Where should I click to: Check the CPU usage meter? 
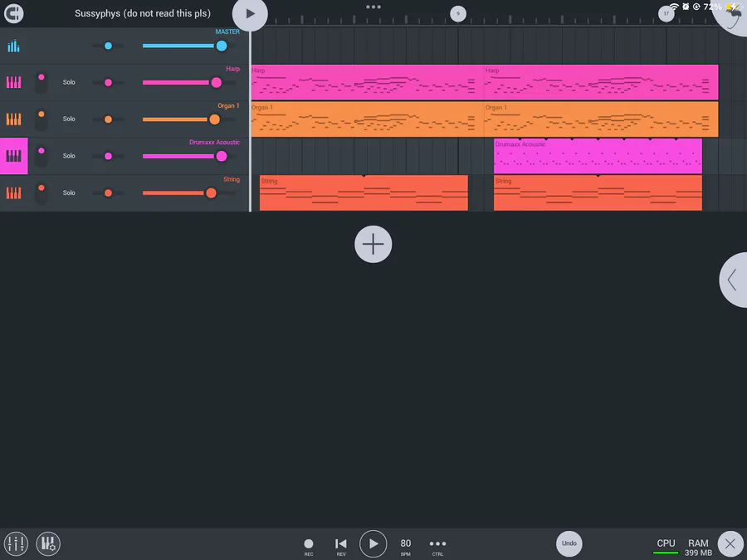666,547
